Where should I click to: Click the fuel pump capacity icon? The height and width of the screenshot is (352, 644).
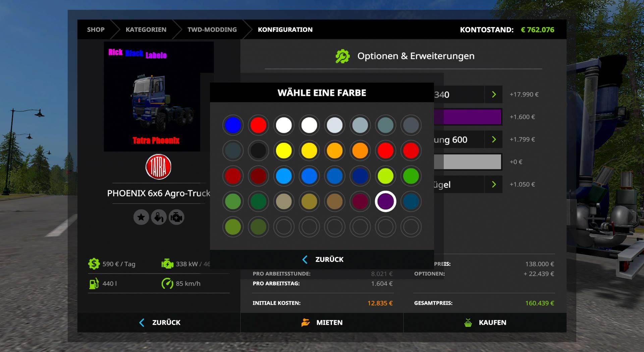[94, 284]
